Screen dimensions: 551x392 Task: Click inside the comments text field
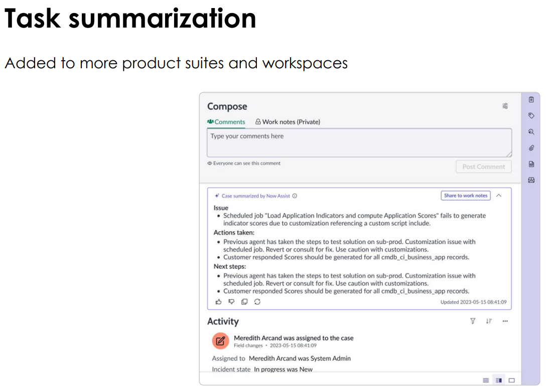(359, 142)
